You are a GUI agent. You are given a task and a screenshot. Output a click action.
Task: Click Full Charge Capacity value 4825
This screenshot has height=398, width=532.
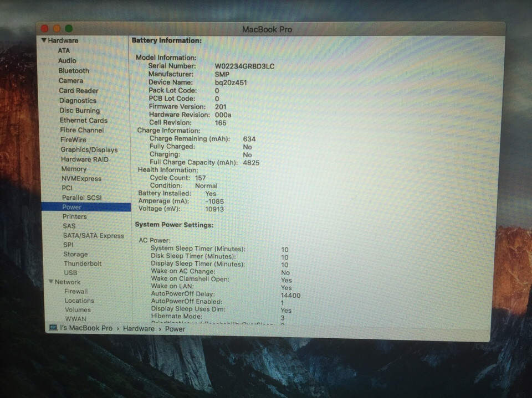(251, 163)
